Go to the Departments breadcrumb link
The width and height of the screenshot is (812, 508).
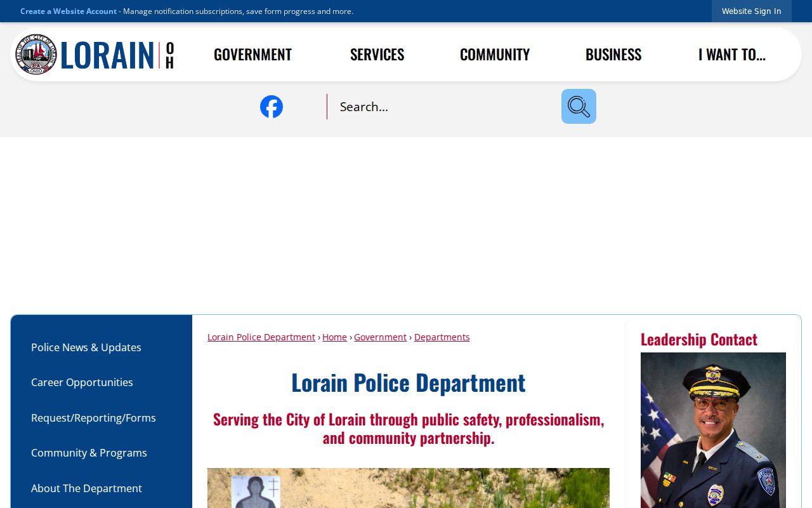pos(442,337)
